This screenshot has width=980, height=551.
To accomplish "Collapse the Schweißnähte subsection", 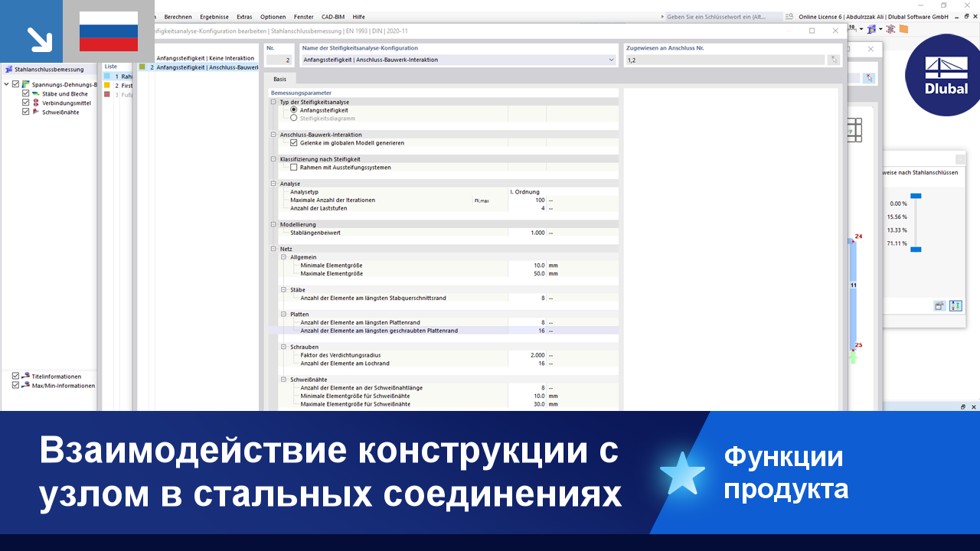I will (283, 380).
